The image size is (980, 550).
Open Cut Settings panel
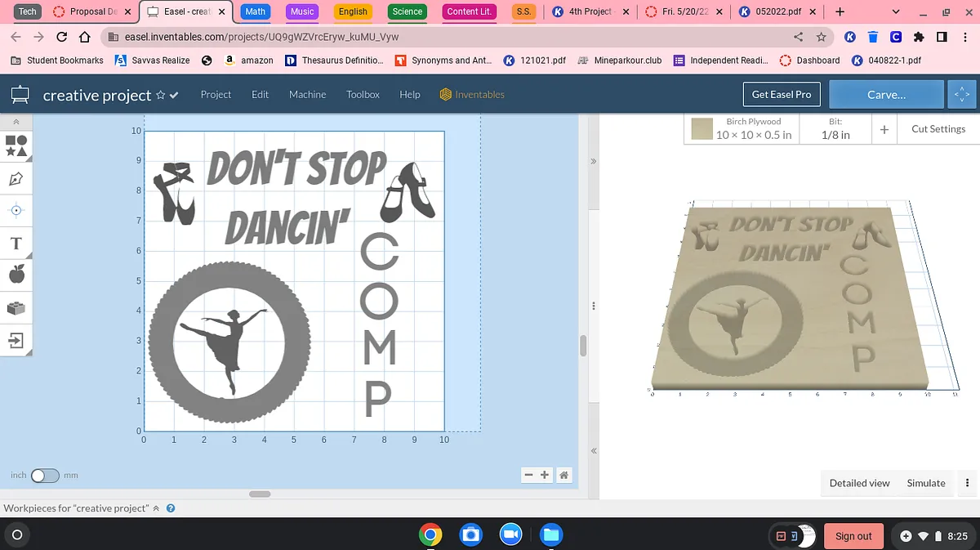point(938,129)
